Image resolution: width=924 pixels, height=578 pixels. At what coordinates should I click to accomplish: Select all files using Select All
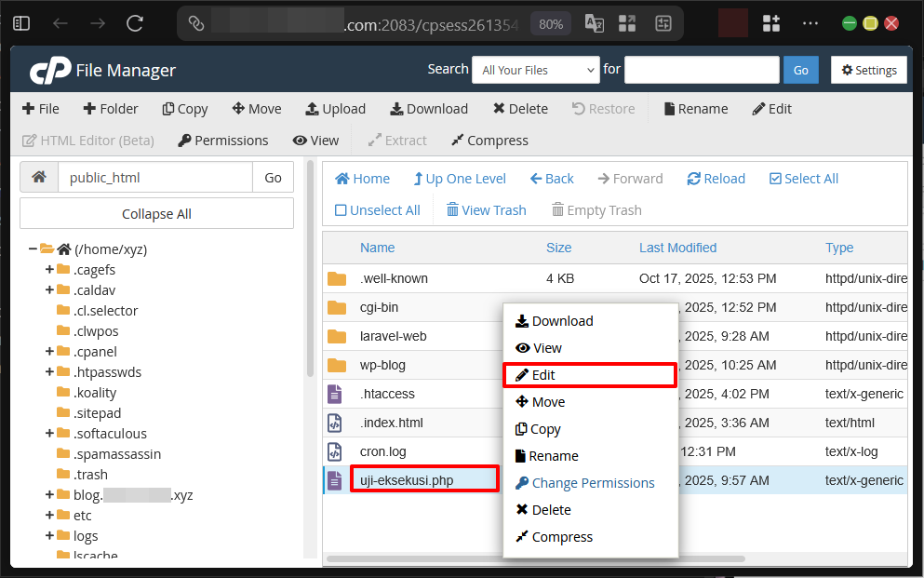point(803,178)
